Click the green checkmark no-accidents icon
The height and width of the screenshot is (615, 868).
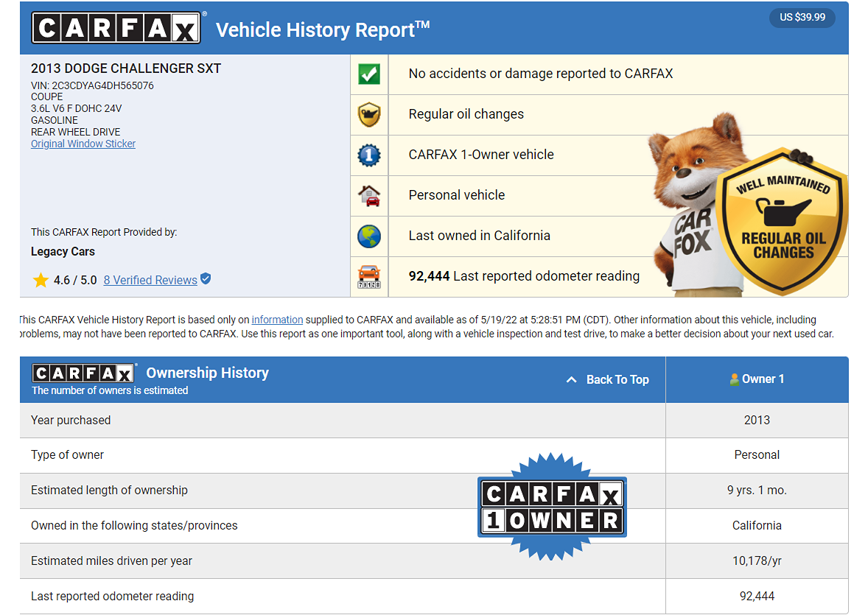[368, 74]
